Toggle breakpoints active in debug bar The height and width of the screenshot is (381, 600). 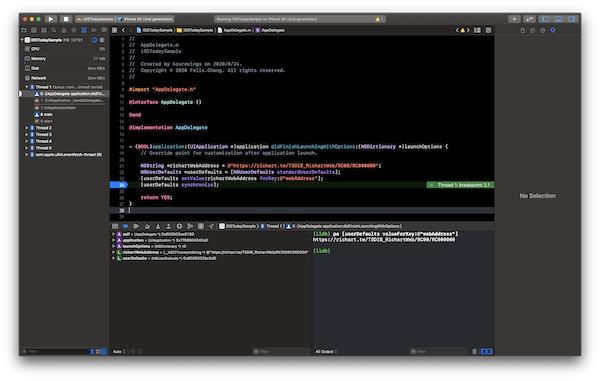coord(126,226)
